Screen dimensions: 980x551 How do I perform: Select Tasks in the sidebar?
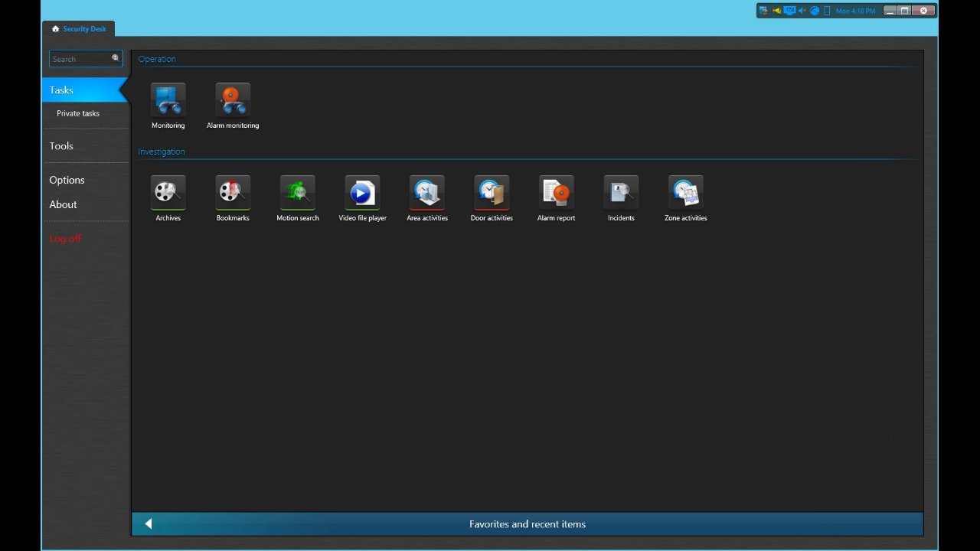62,90
